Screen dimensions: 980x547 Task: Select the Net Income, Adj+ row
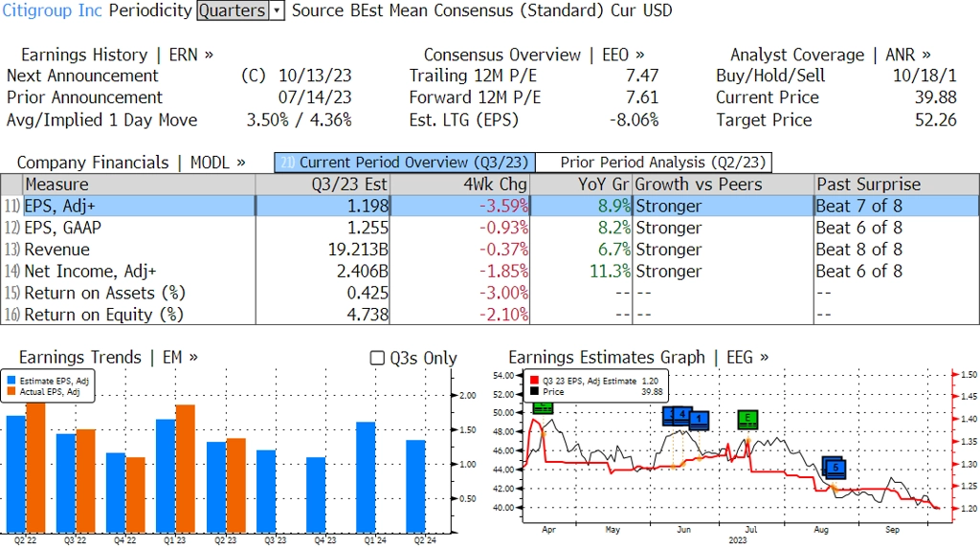pyautogui.click(x=490, y=272)
